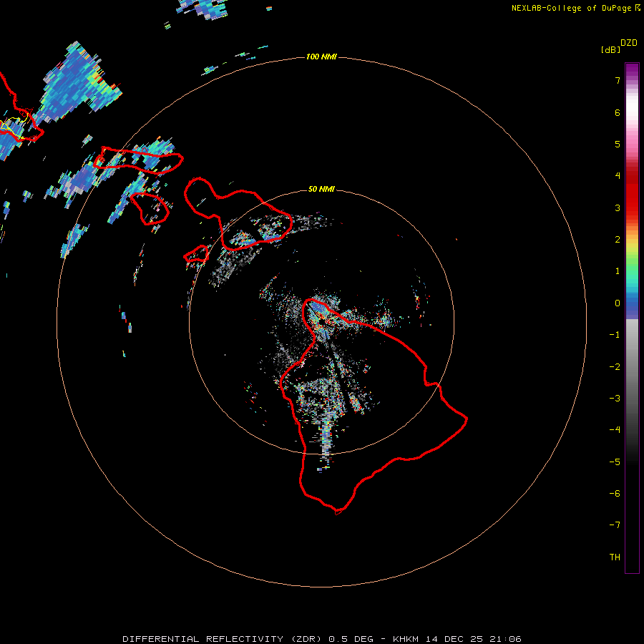Click the 100 NMI range ring label
Viewport: 644px width, 644px height.
tap(321, 57)
